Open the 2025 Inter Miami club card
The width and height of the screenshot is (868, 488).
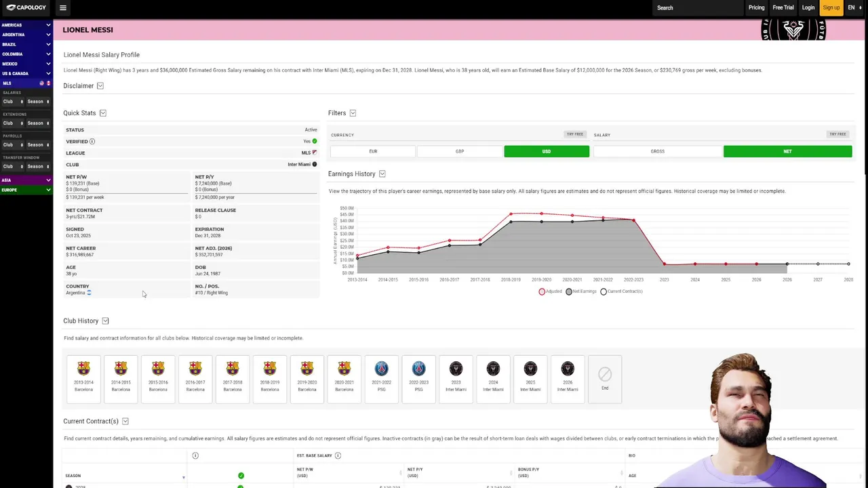coord(530,379)
